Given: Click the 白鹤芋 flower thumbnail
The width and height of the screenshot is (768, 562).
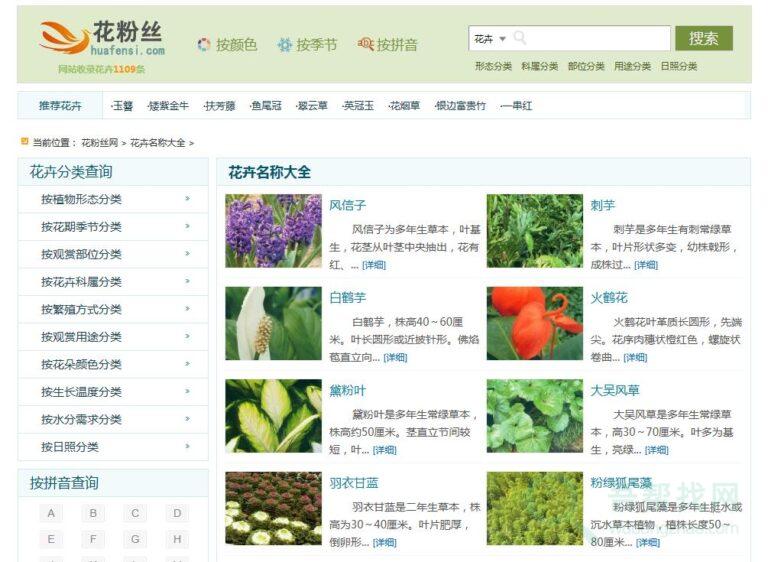Looking at the screenshot, I should pyautogui.click(x=273, y=323).
